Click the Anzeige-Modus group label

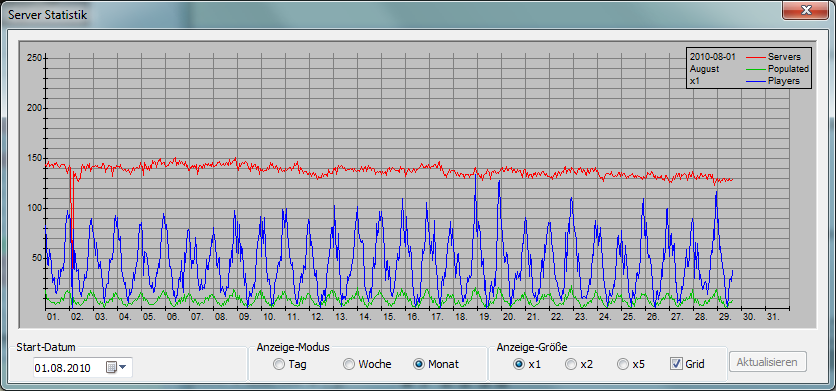(293, 347)
